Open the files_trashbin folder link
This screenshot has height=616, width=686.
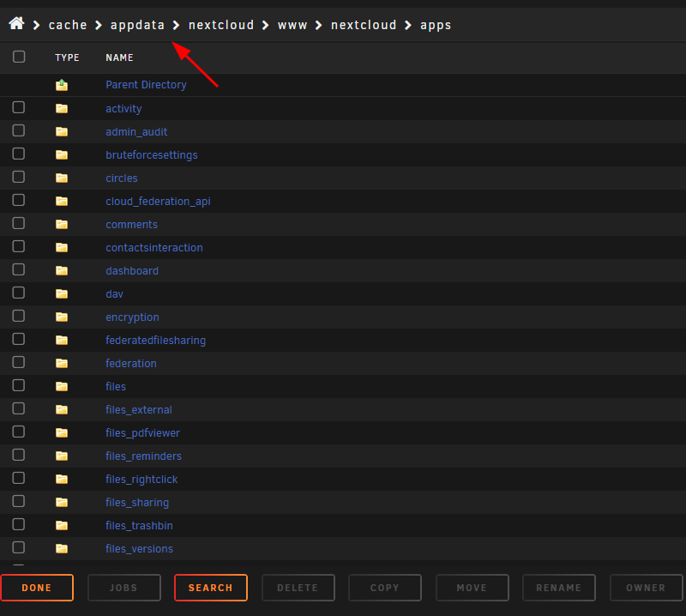139,525
